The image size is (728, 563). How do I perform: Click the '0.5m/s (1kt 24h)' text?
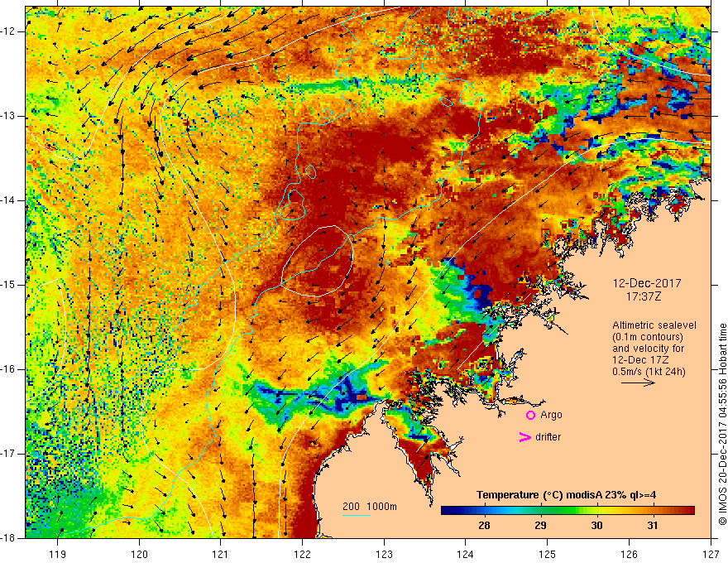coord(649,372)
